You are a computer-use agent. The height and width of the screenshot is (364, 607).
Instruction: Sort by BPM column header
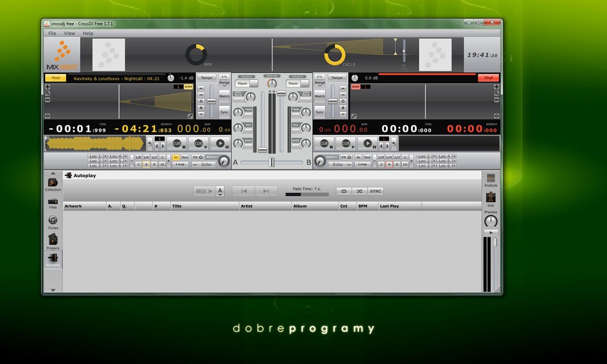367,206
